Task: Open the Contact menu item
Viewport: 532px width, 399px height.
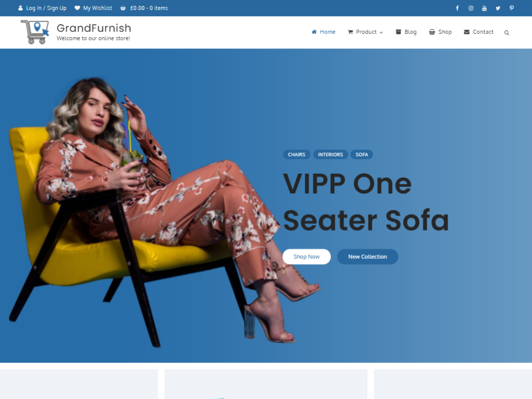Action: coord(478,32)
